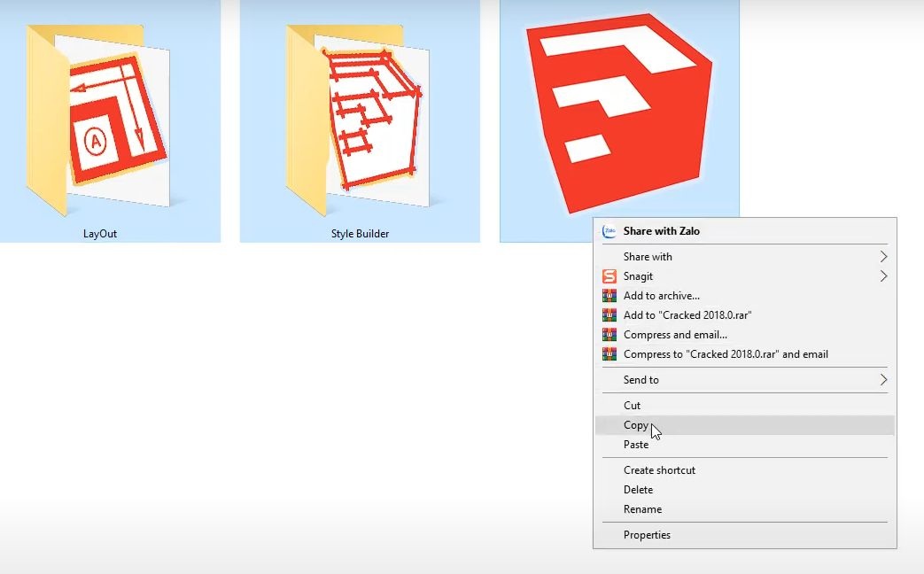This screenshot has height=574, width=924.
Task: Select the red SketchUp cube icon
Action: (x=618, y=113)
